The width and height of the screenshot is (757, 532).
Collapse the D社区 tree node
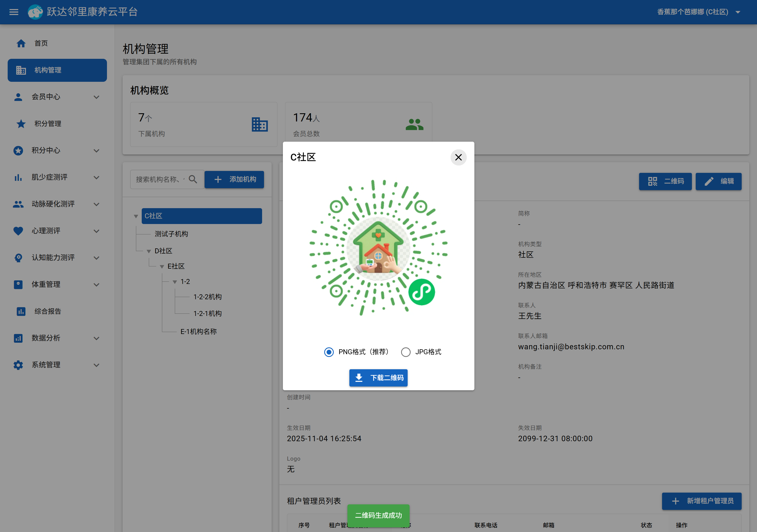(x=149, y=251)
